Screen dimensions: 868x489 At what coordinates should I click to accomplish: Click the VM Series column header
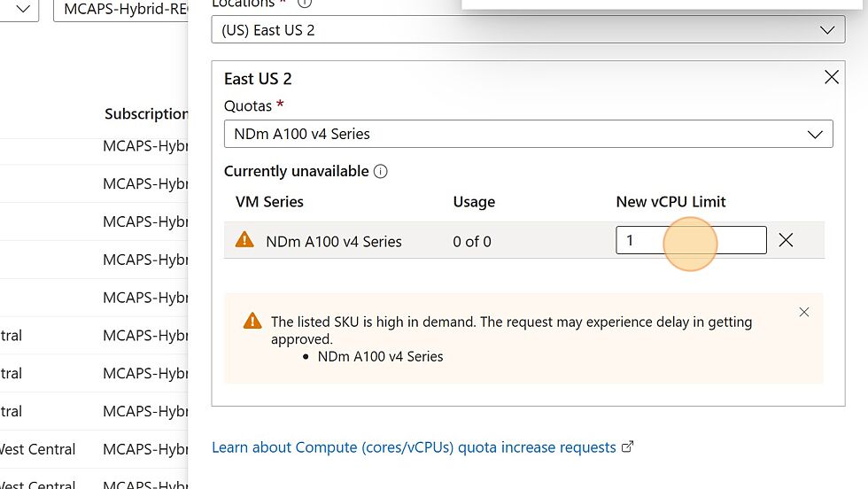269,202
